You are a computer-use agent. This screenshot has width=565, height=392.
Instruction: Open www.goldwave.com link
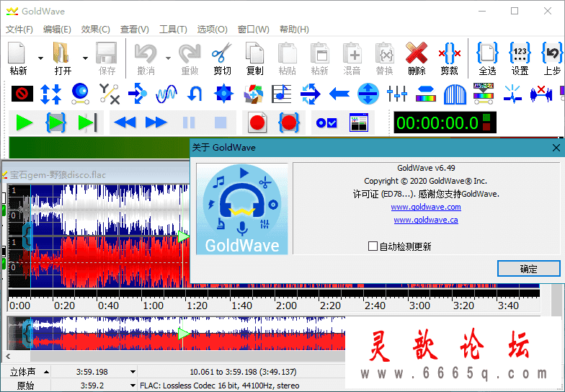coord(426,207)
